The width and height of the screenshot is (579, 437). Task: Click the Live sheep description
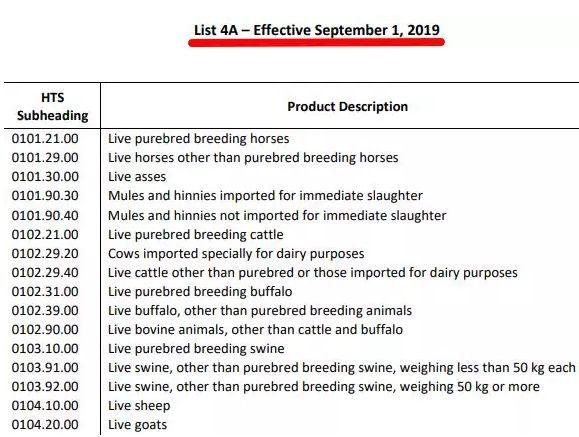[x=139, y=406]
